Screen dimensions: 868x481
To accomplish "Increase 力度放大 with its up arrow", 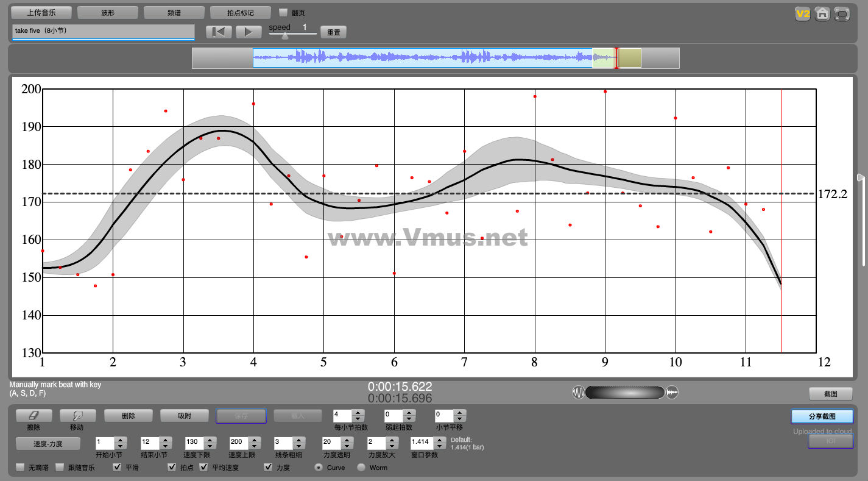I will click(392, 440).
